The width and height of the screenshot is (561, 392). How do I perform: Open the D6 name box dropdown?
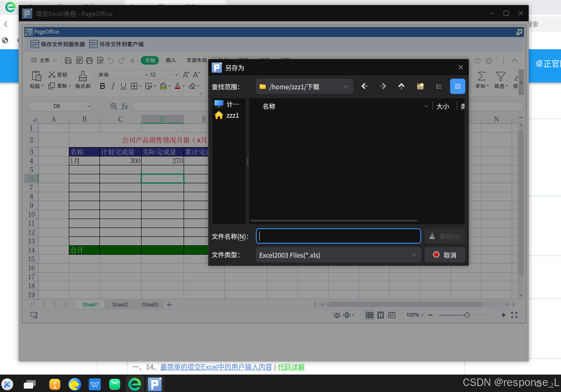click(88, 106)
